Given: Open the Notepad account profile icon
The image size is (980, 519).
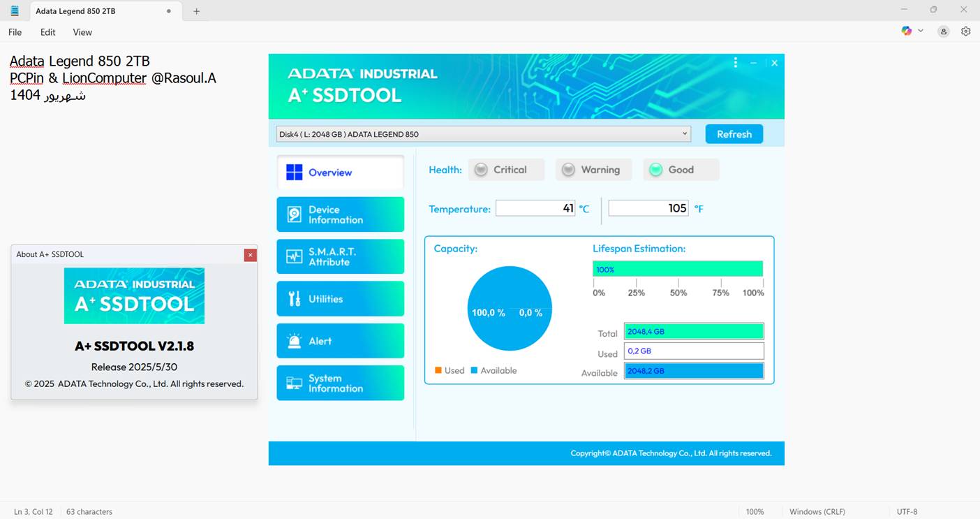Looking at the screenshot, I should [x=944, y=31].
